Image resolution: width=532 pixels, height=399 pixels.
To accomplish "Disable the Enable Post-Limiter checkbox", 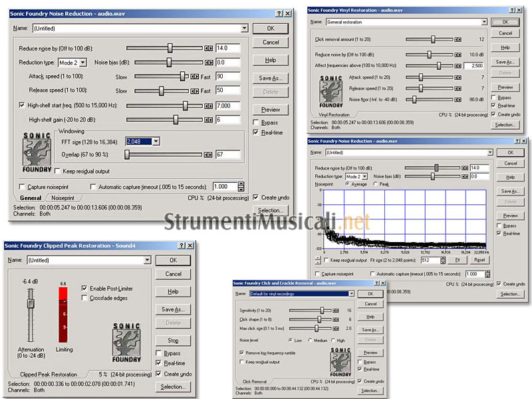I will (x=84, y=288).
